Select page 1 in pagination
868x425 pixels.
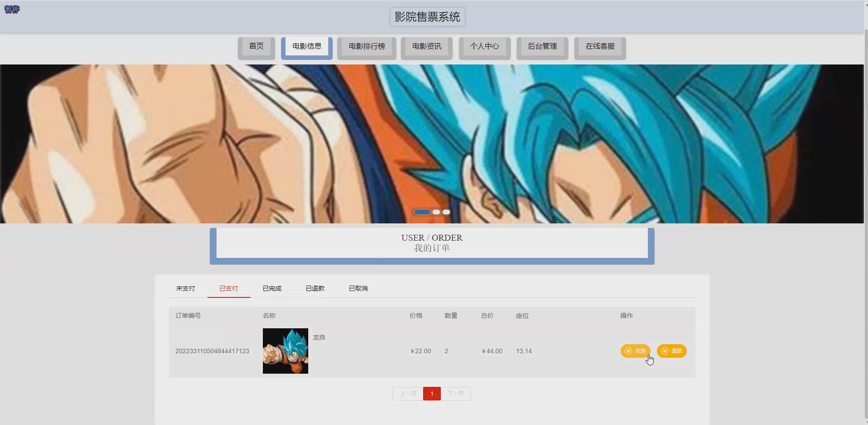(432, 394)
